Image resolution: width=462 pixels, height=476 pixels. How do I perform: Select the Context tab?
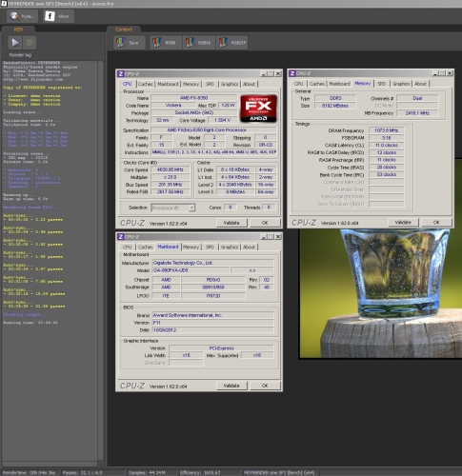click(x=124, y=30)
